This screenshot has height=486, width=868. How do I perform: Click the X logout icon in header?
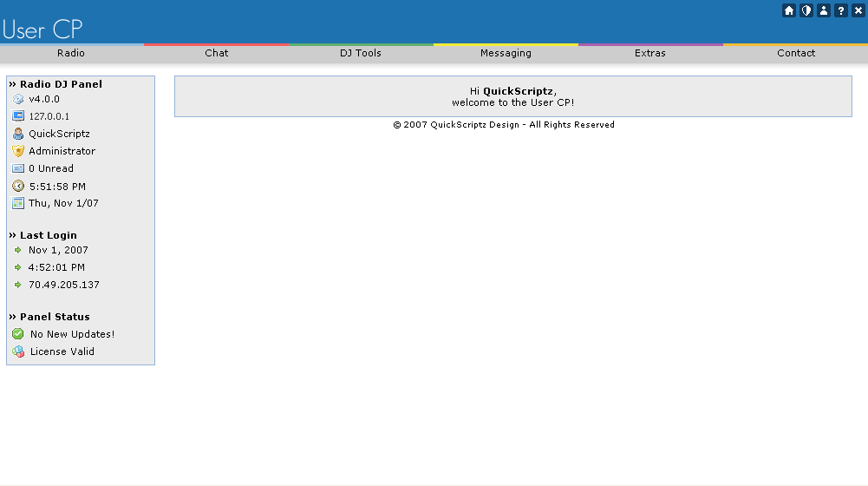pos(858,10)
